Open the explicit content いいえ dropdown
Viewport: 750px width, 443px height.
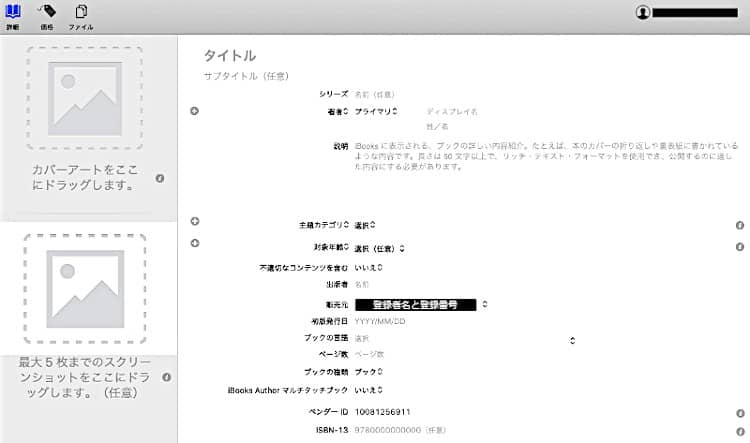(368, 268)
